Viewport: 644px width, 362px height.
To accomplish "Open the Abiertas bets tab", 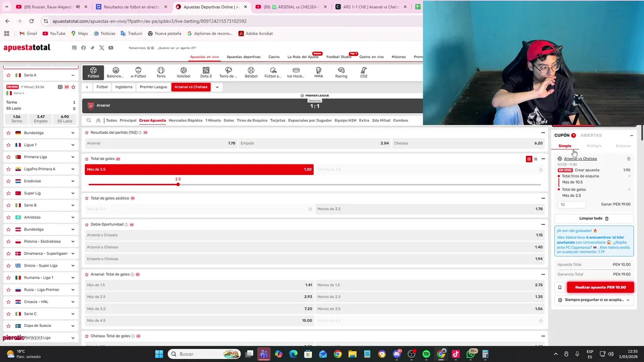I will click(x=591, y=135).
